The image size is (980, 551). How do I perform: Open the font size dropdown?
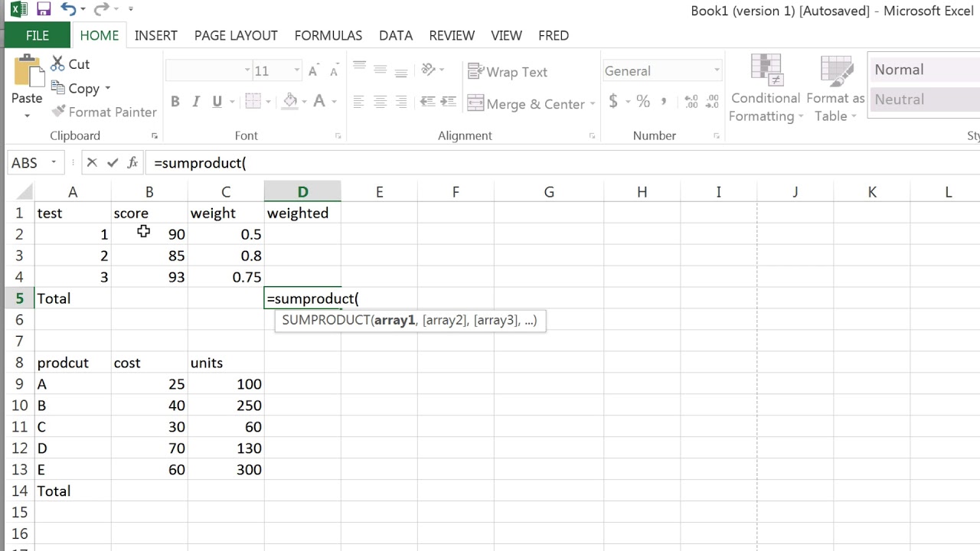click(297, 70)
